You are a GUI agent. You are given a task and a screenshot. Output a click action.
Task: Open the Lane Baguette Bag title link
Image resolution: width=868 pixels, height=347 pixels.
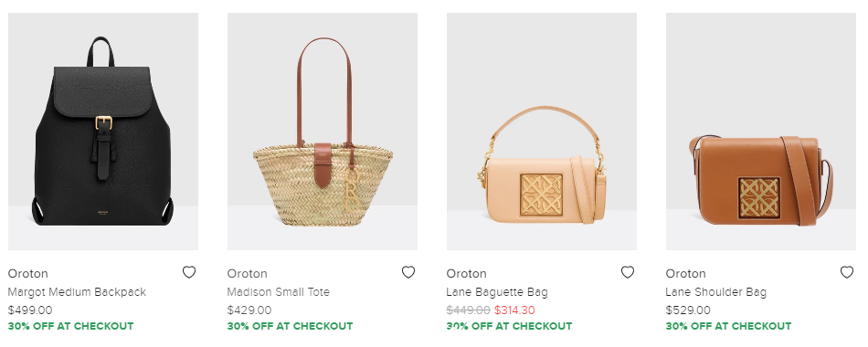497,291
